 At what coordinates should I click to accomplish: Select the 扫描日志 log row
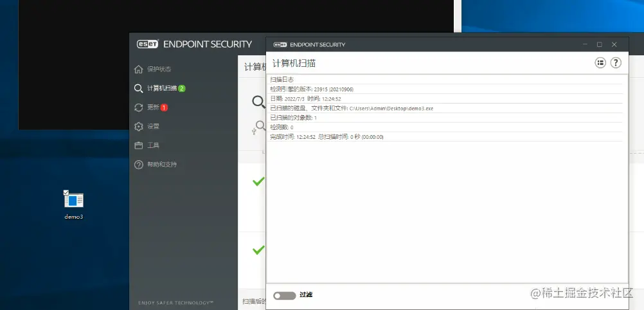[445, 79]
